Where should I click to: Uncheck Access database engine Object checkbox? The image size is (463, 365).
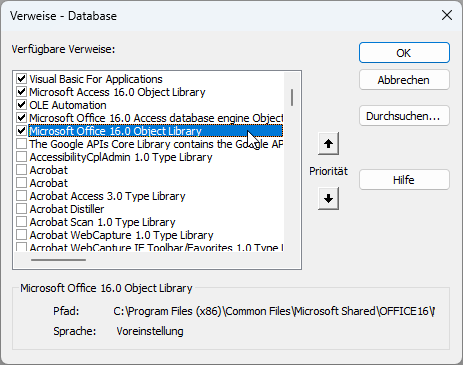coord(22,118)
